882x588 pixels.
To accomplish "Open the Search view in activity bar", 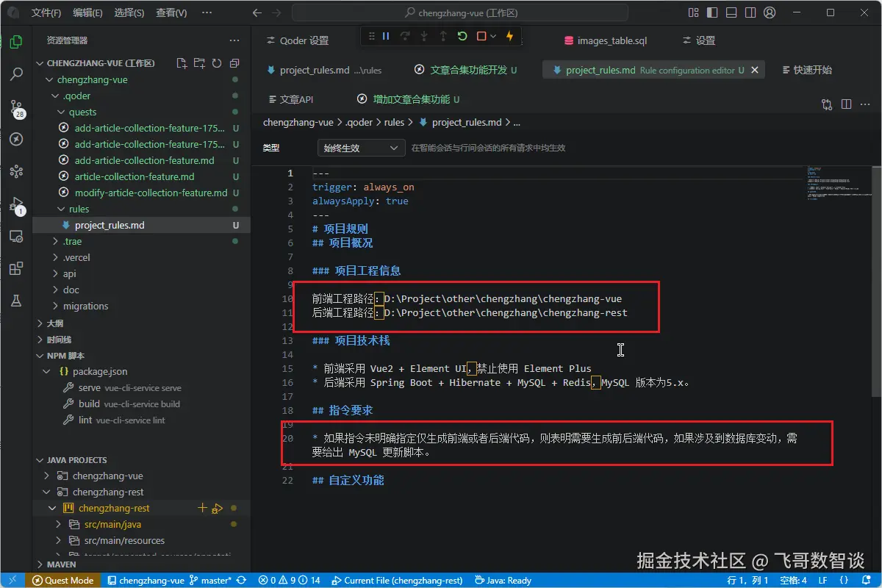I will 15,74.
